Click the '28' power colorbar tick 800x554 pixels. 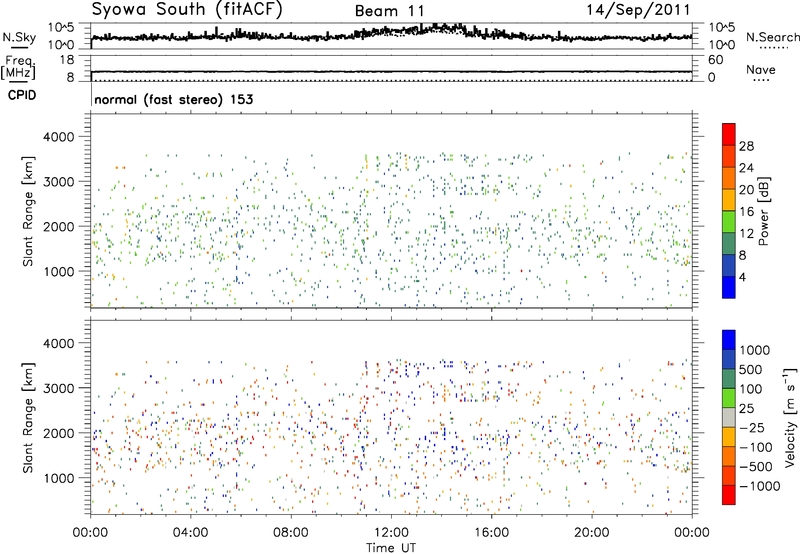746,146
